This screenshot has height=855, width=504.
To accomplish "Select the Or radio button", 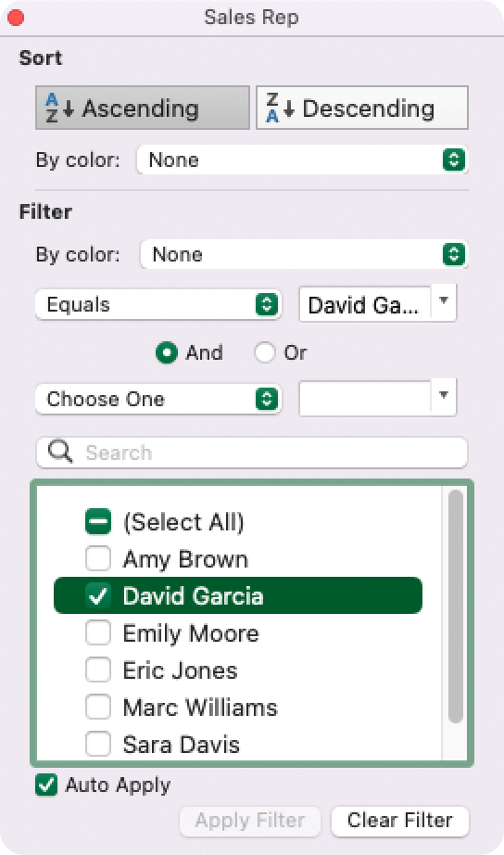I will click(x=265, y=352).
